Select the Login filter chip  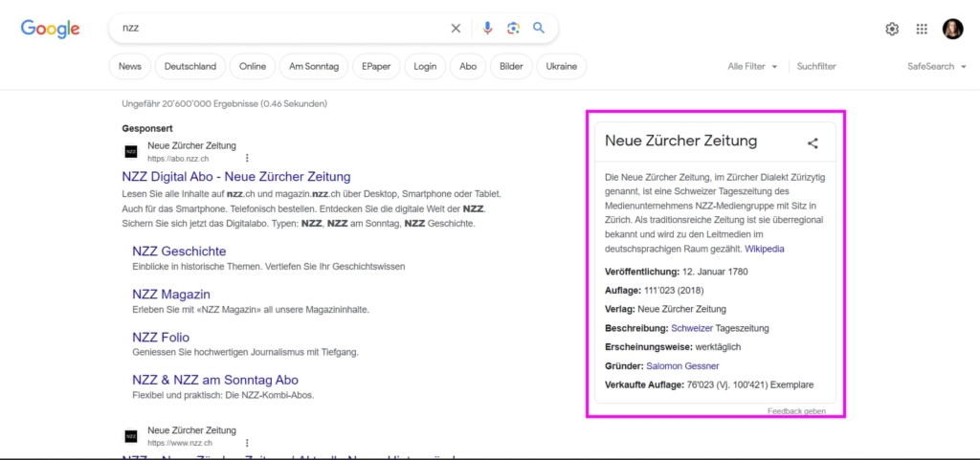(x=425, y=66)
